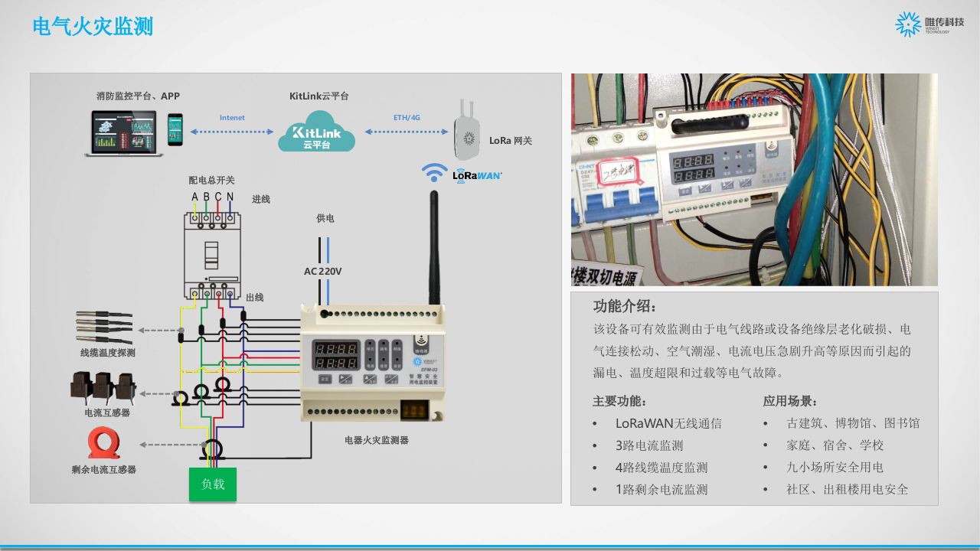Open the distribution cabinet photo on the right
The width and height of the screenshot is (980, 551).
coord(753,178)
